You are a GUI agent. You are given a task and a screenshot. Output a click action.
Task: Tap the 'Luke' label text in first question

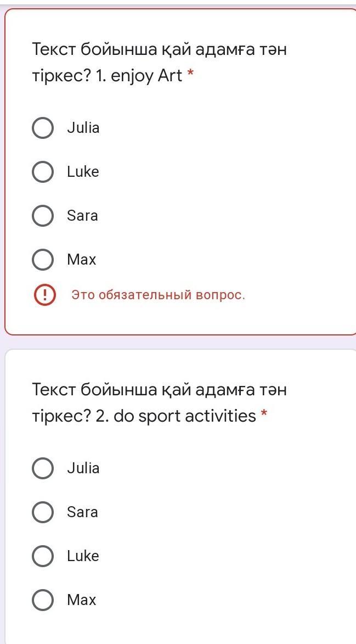click(x=83, y=172)
